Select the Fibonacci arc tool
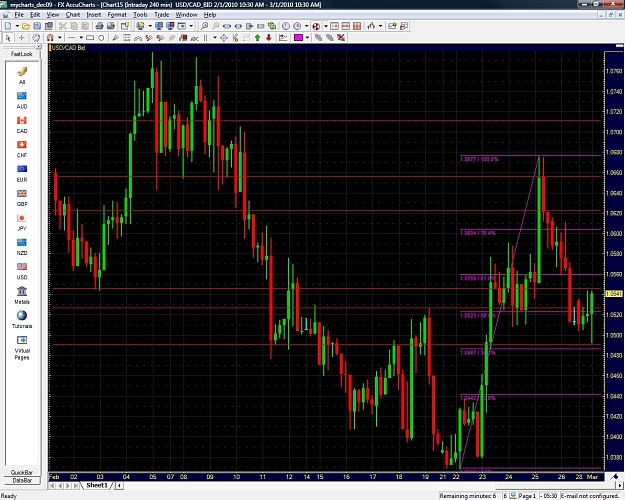The width and height of the screenshot is (625, 500). (x=138, y=38)
